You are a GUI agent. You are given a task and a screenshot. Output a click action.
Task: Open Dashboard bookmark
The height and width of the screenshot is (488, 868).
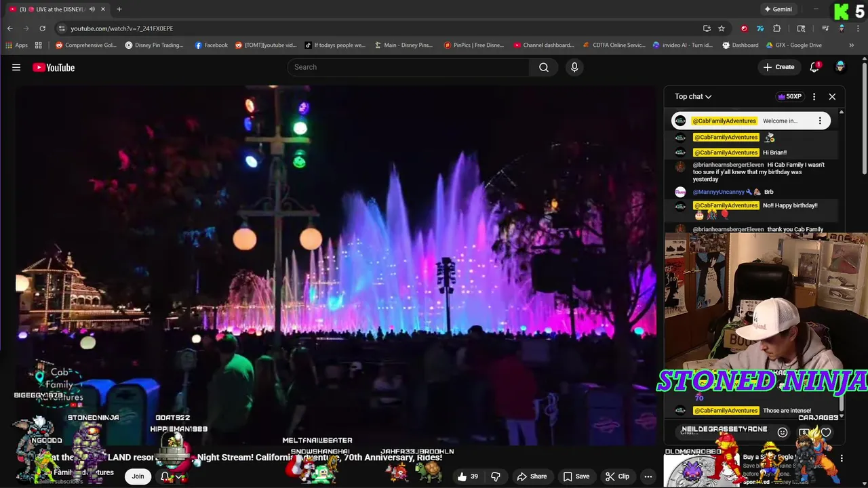[x=740, y=45]
